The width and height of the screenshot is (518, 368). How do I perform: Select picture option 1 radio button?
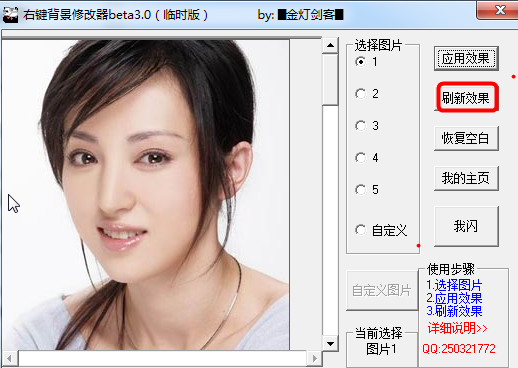(x=360, y=62)
